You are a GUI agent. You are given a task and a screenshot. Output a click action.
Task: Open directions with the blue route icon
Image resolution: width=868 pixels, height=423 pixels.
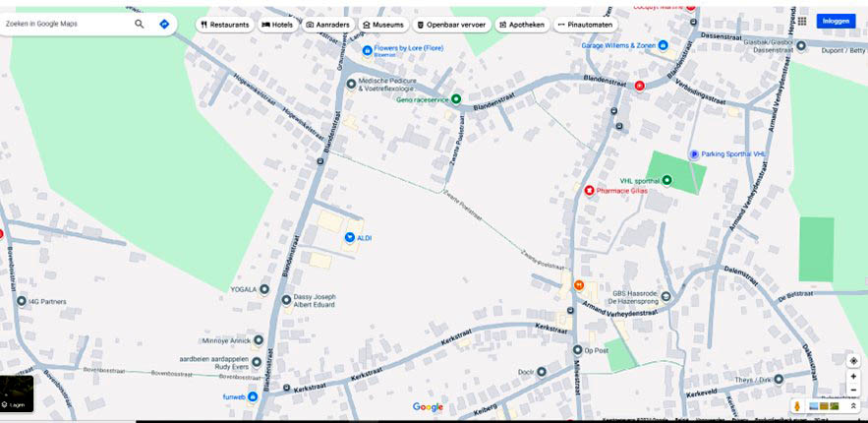coord(164,24)
